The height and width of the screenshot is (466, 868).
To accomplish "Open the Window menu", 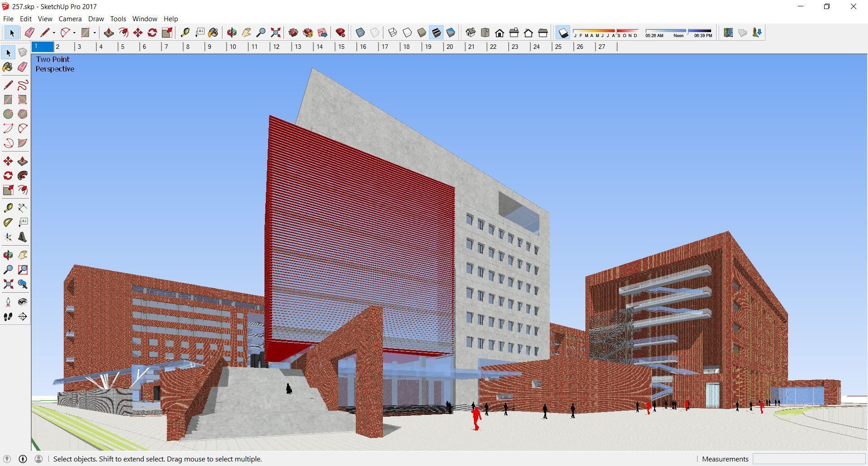I will point(145,19).
